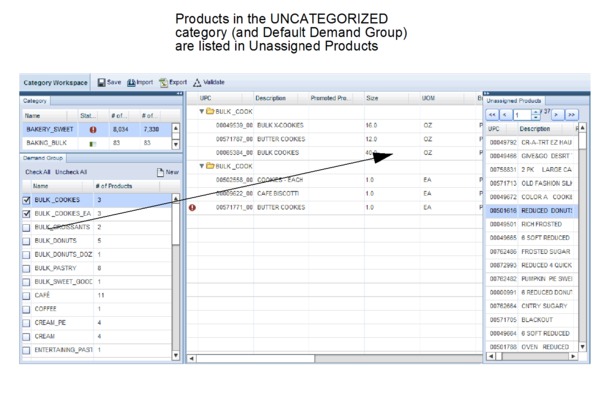Collapse the first BULK_COOK folder group
The width and height of the screenshot is (600, 419).
point(200,111)
